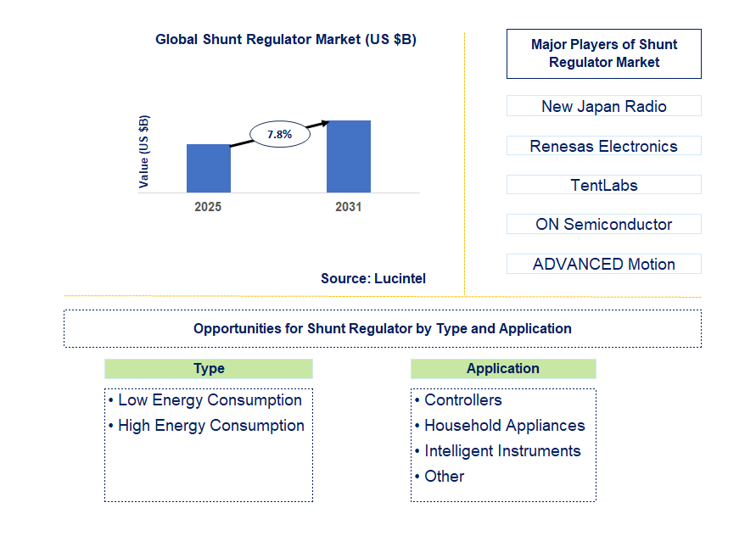Click the 2031 axis label

(349, 206)
